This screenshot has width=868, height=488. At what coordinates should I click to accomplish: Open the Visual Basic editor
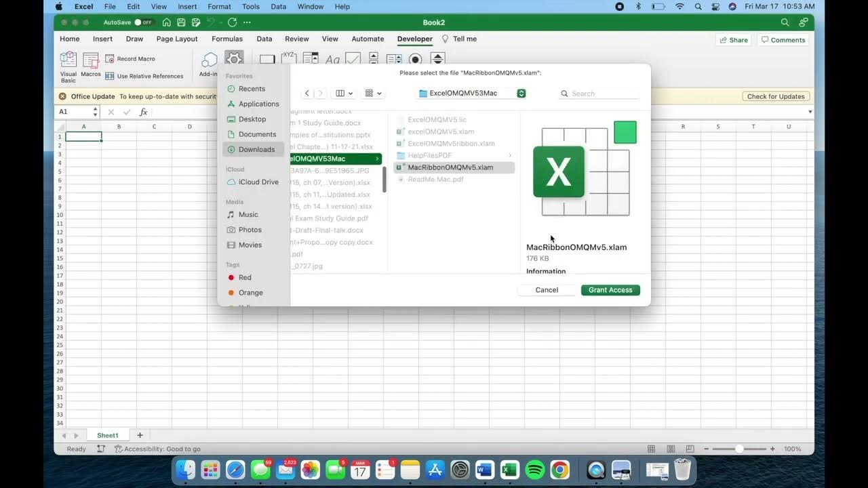point(68,68)
